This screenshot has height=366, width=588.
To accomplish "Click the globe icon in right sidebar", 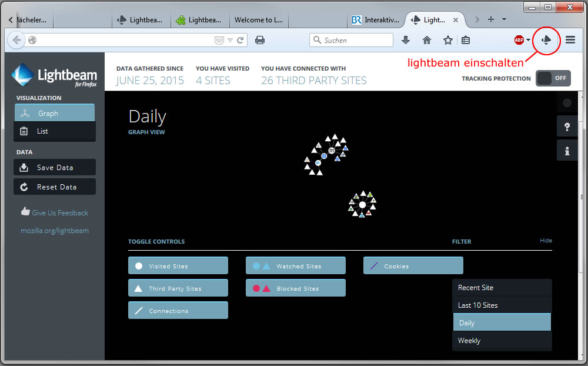I will [x=567, y=103].
